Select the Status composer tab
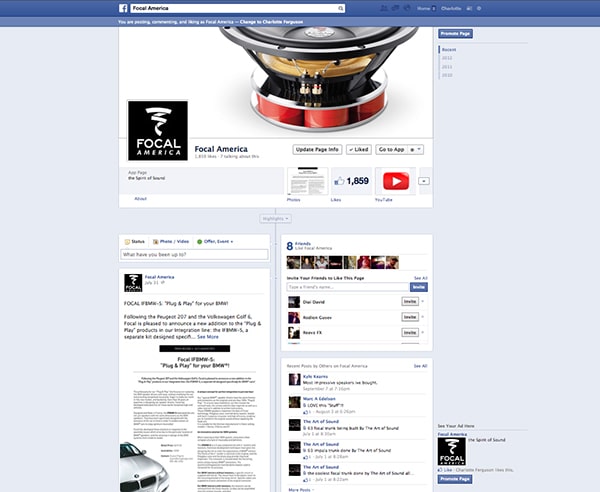Image resolution: width=600 pixels, height=492 pixels. click(135, 241)
